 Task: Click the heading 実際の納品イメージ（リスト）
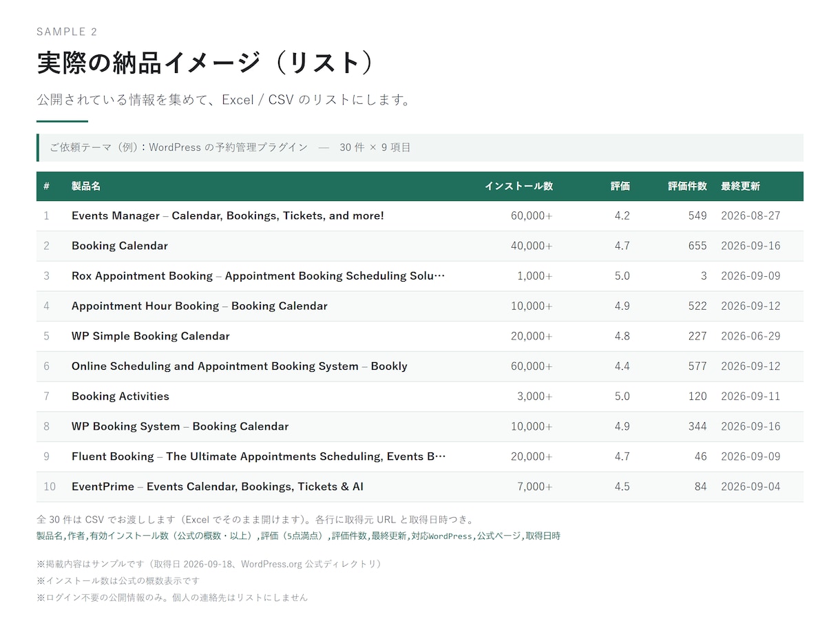204,63
